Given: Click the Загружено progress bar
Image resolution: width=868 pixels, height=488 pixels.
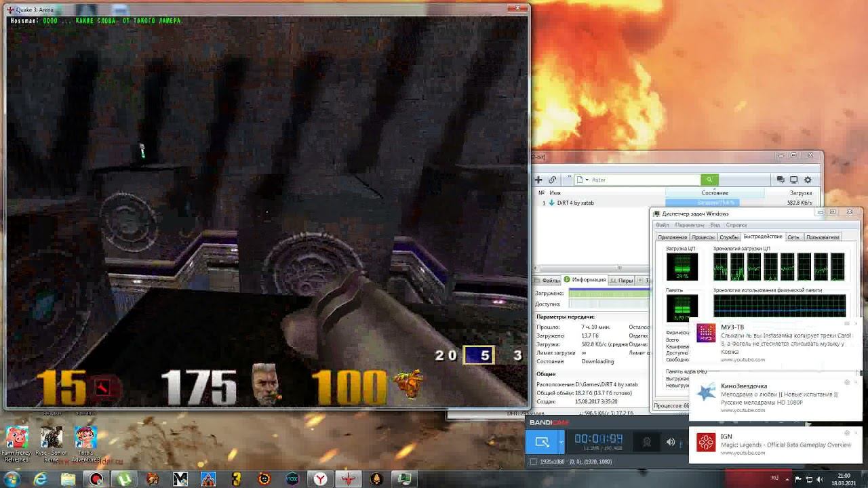Looking at the screenshot, I should (x=609, y=293).
